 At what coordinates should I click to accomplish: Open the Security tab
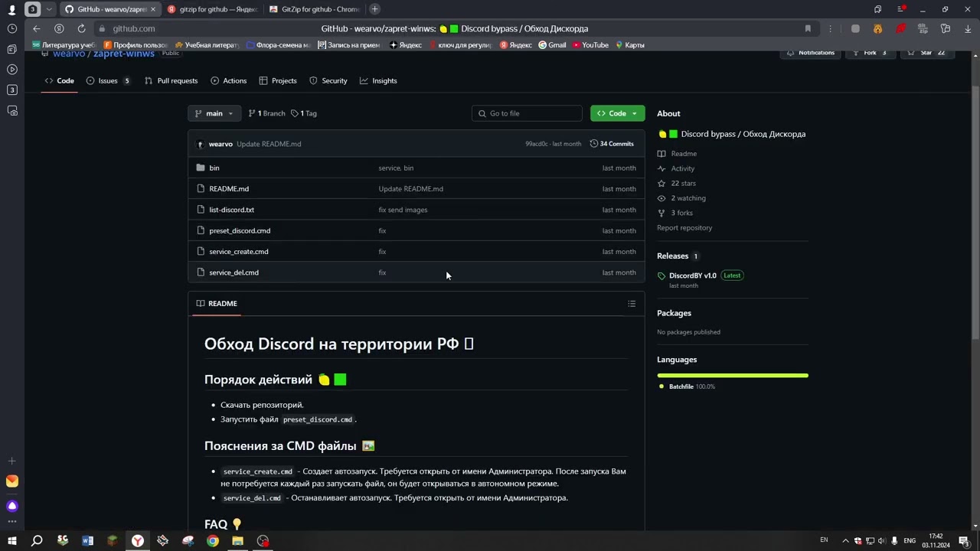328,80
